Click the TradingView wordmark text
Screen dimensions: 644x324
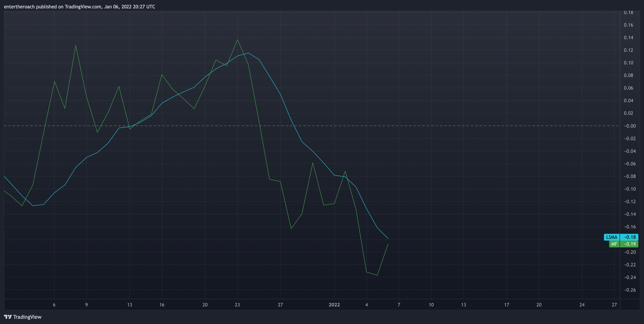pyautogui.click(x=27, y=317)
